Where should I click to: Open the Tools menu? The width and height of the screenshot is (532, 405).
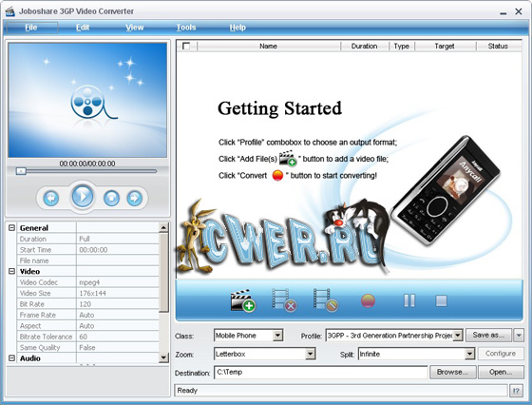coord(186,28)
